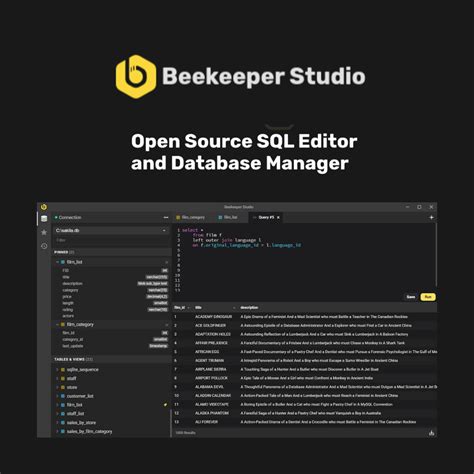The height and width of the screenshot is (474, 474).
Task: Click the sales_by_film_category view icon
Action: click(63, 431)
